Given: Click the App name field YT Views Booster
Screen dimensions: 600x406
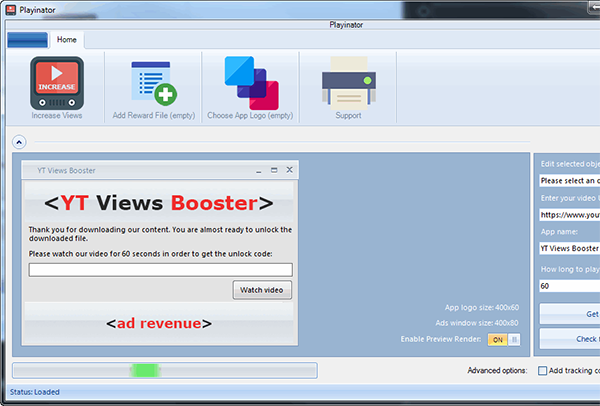Looking at the screenshot, I should 570,248.
